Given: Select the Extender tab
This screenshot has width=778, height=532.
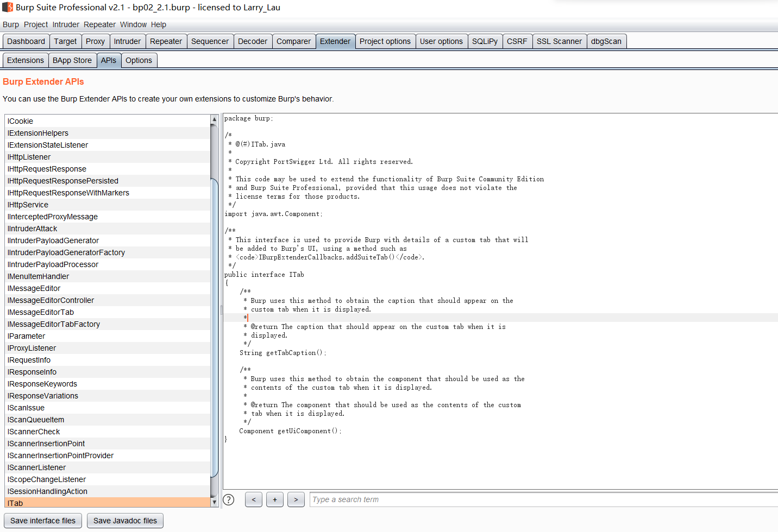Looking at the screenshot, I should (x=335, y=41).
